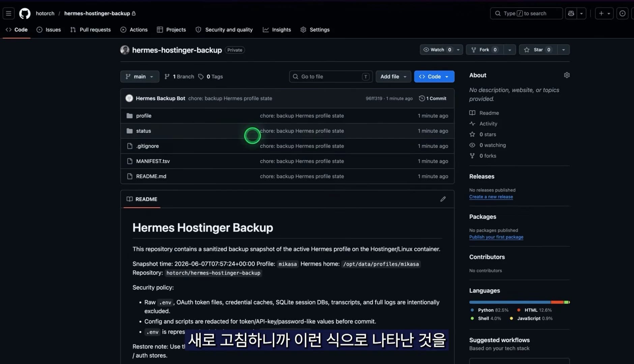Viewport: 634px width, 364px height.
Task: Open Copilot chat icon in header
Action: (571, 13)
